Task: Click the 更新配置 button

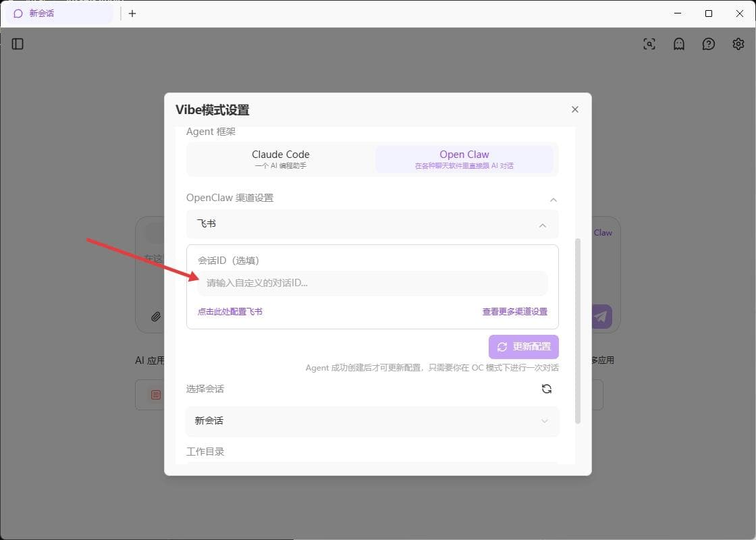Action: (x=524, y=347)
